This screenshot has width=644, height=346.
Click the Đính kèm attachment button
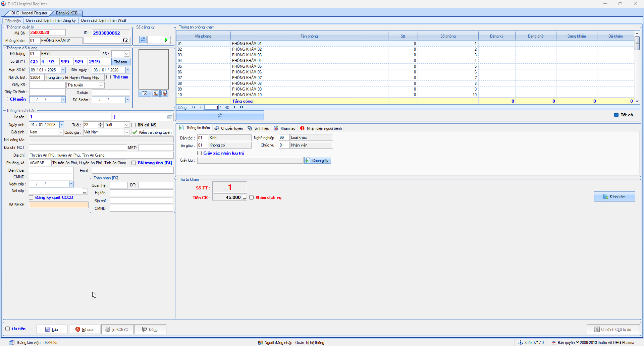point(614,196)
